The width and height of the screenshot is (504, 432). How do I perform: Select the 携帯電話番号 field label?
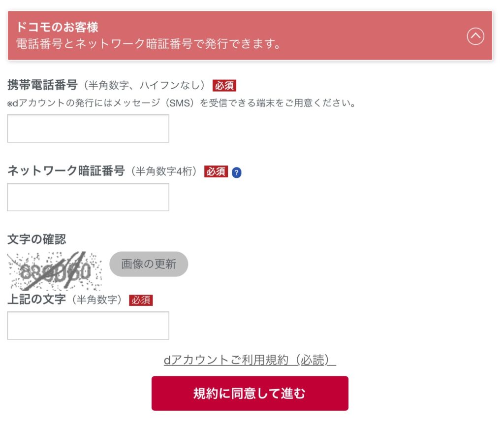coord(42,85)
